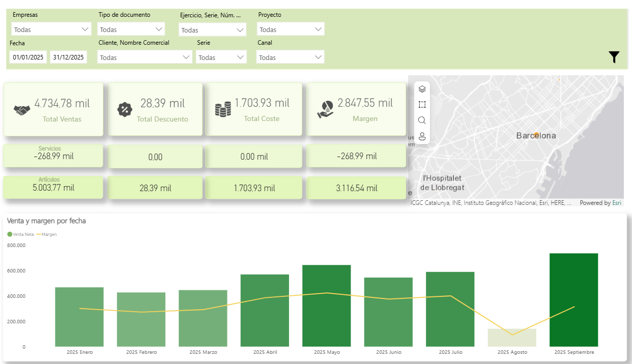Image resolution: width=632 pixels, height=364 pixels.
Task: Open the Tipo de documento dropdown
Action: (131, 29)
